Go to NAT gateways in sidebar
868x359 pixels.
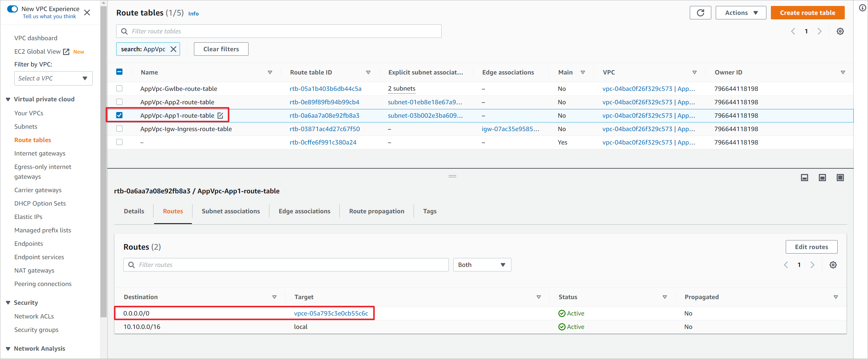34,271
